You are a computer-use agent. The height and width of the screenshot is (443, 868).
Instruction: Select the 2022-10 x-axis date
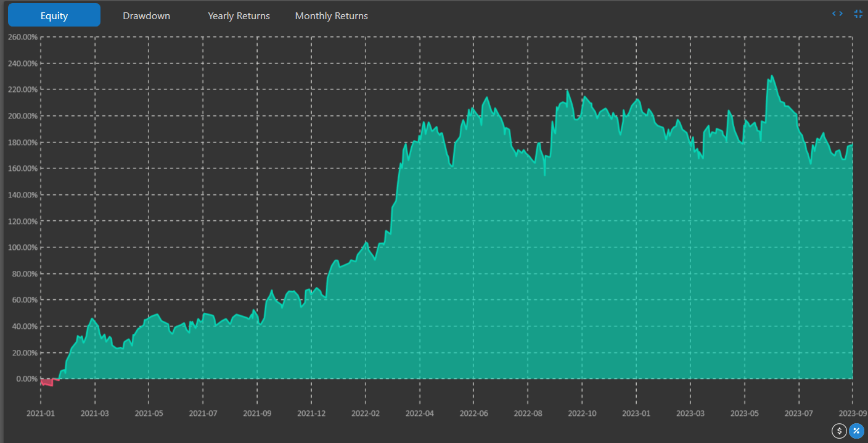[583, 413]
